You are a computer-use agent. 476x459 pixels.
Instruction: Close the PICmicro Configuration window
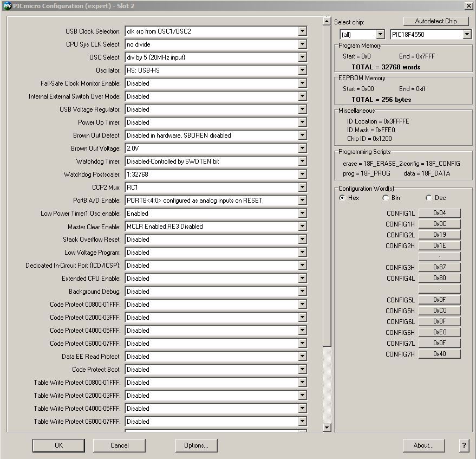(469, 6)
